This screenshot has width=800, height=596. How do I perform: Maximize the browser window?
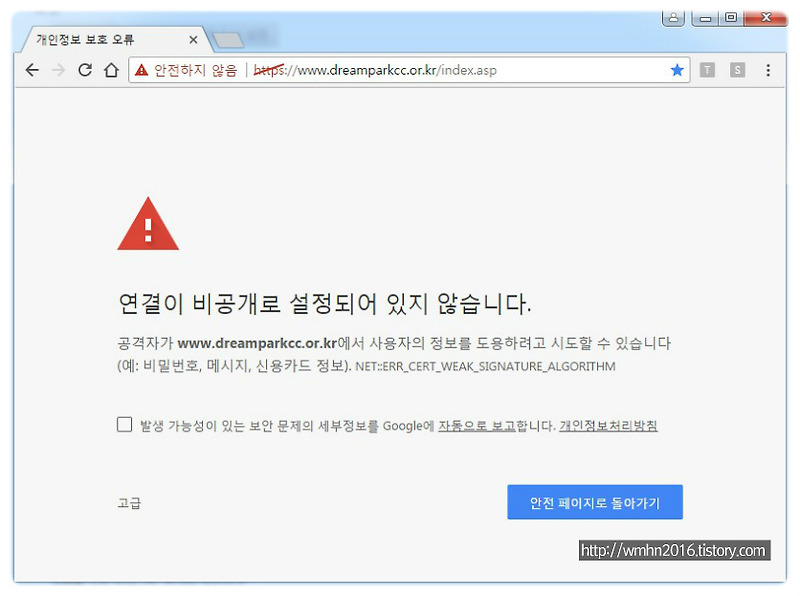click(731, 18)
